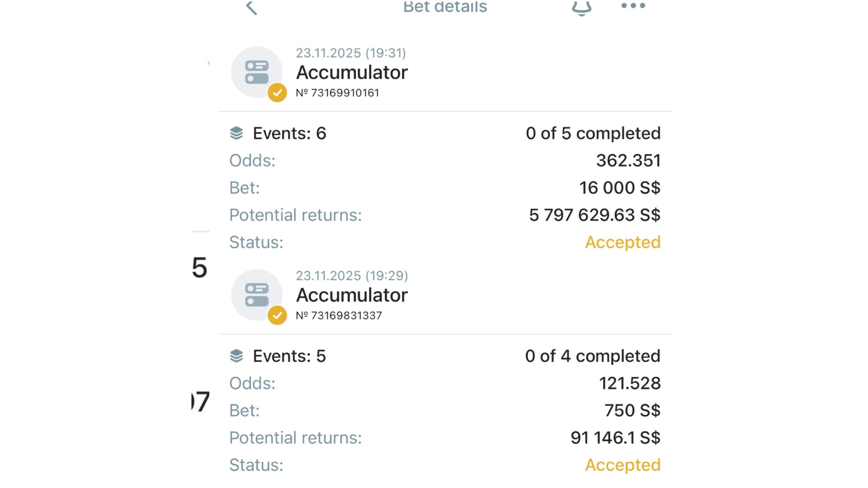This screenshot has height=488, width=868.
Task: Open the Accumulator placed at 19:31
Action: pos(352,72)
